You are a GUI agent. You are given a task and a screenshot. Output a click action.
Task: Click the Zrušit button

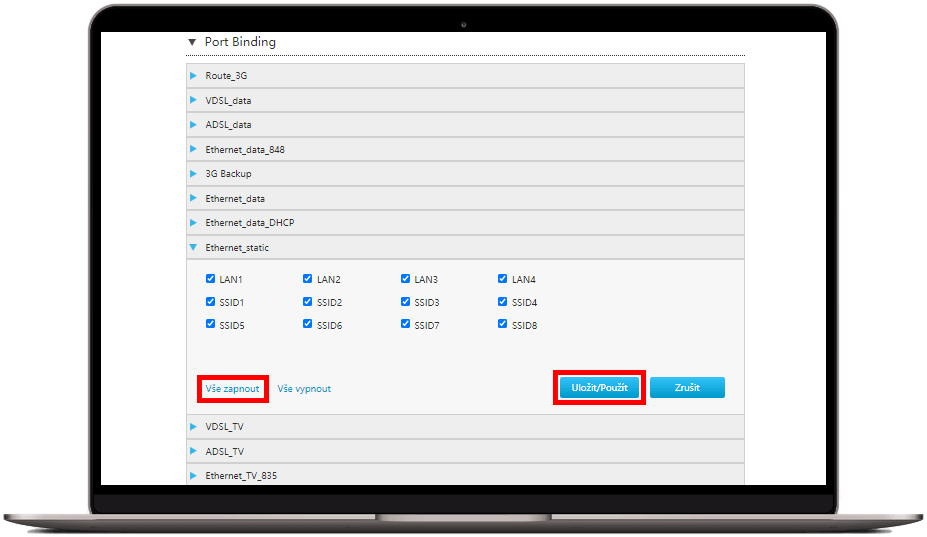[687, 388]
